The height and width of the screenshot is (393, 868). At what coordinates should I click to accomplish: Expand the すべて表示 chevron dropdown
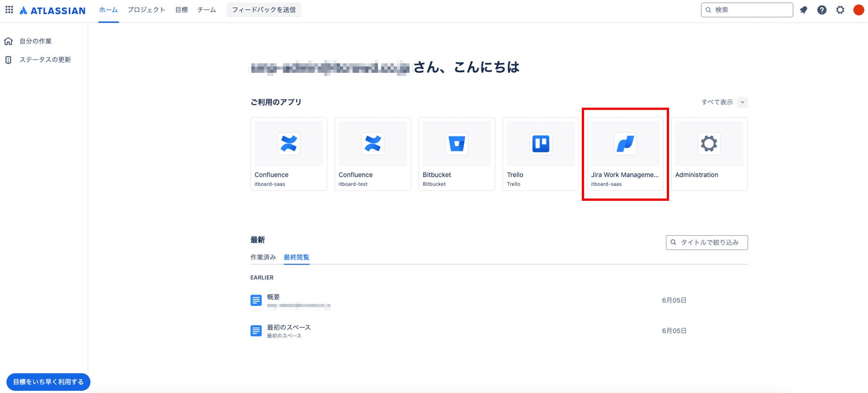[742, 102]
